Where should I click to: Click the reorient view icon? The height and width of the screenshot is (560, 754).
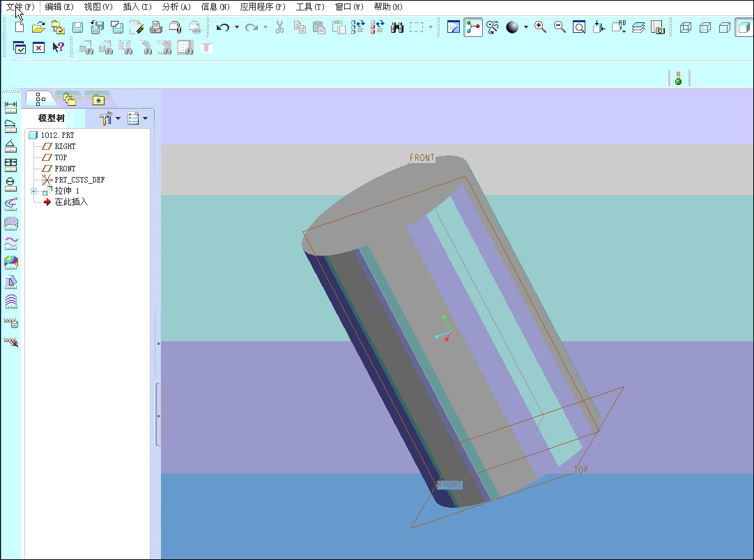(599, 27)
